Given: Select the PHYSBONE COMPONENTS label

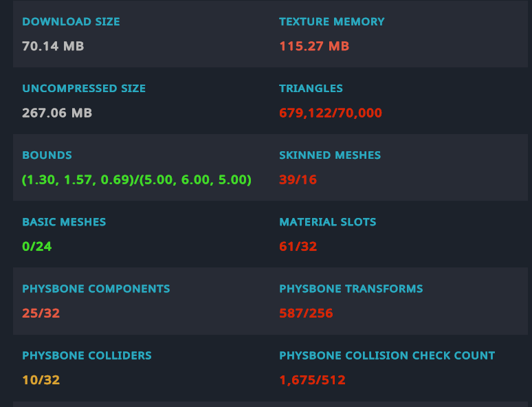Looking at the screenshot, I should coord(96,289).
